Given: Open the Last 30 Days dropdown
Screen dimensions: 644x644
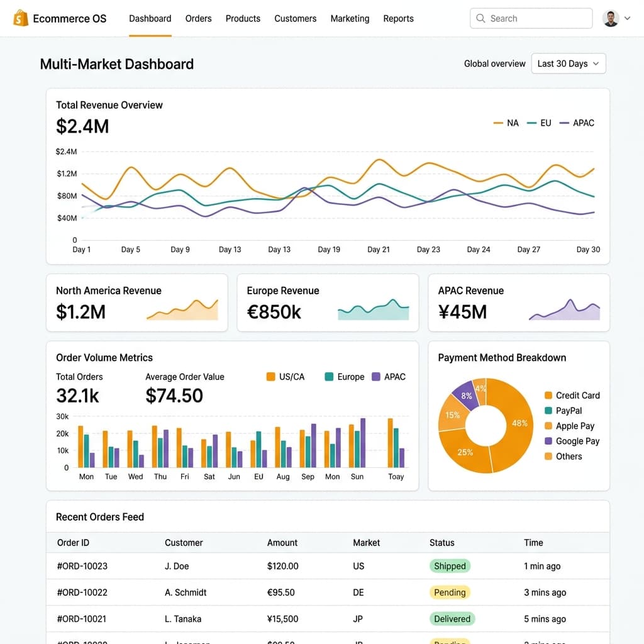Looking at the screenshot, I should coord(568,64).
